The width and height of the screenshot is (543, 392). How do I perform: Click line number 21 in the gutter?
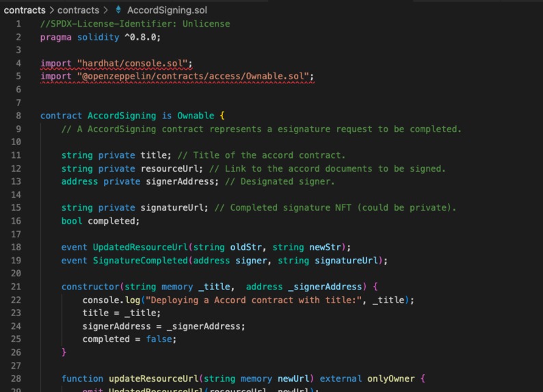click(x=16, y=287)
